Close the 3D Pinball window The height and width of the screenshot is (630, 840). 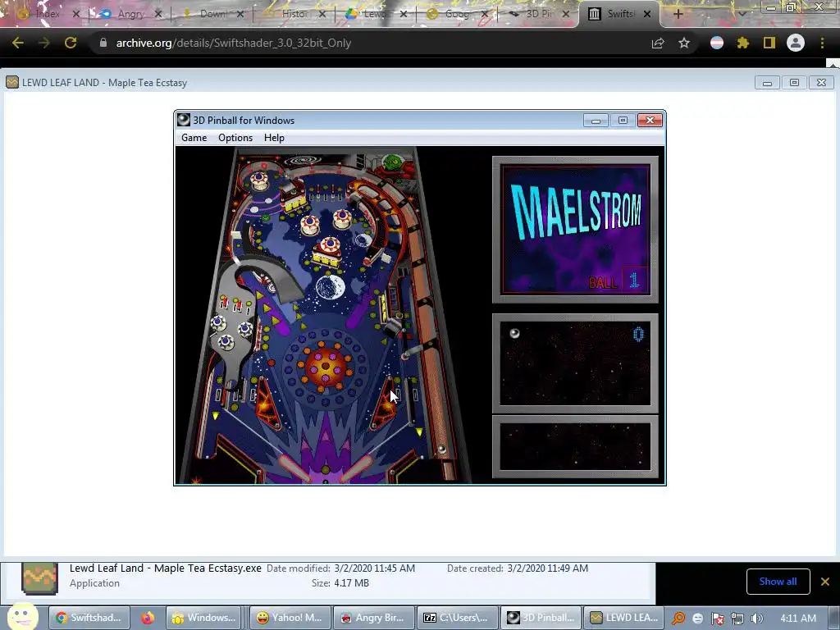click(x=651, y=121)
